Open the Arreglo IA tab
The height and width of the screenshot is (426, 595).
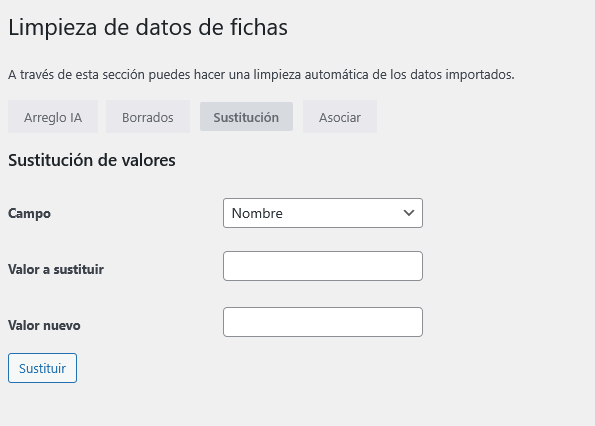coord(53,117)
